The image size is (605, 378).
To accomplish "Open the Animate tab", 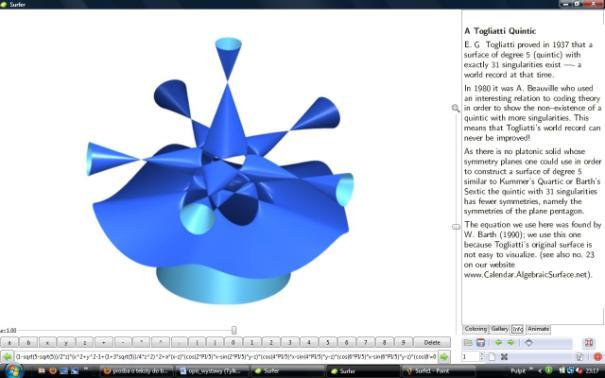I will pyautogui.click(x=538, y=329).
